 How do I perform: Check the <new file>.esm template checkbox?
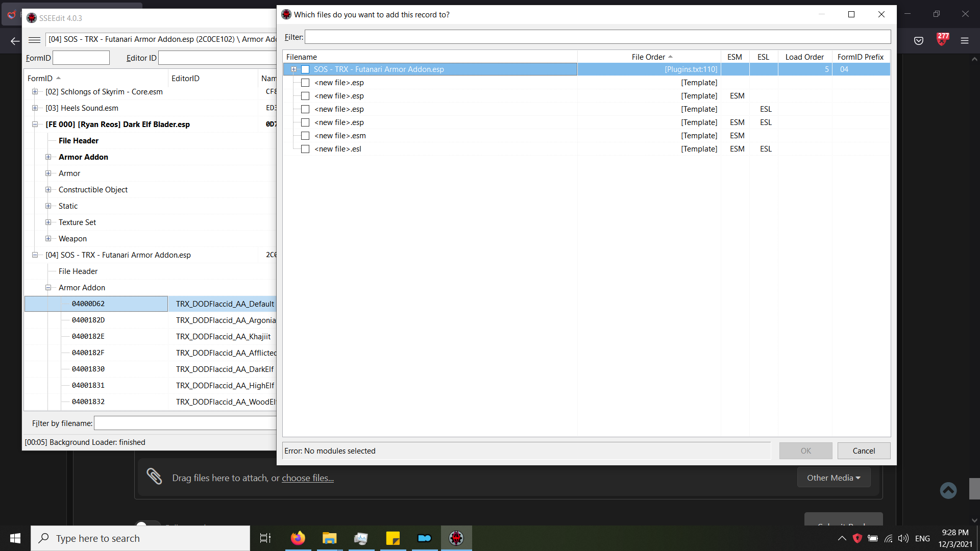click(x=305, y=136)
